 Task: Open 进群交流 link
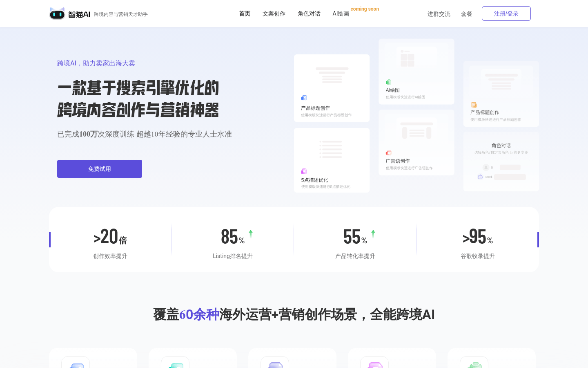click(x=439, y=14)
